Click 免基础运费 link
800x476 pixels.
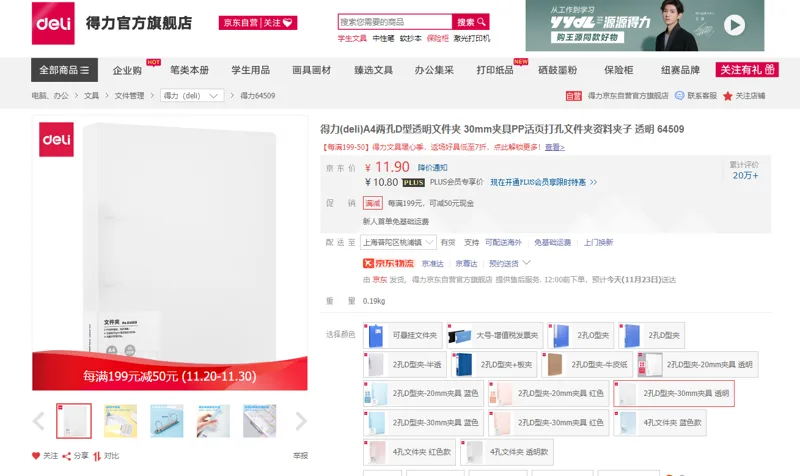point(553,242)
